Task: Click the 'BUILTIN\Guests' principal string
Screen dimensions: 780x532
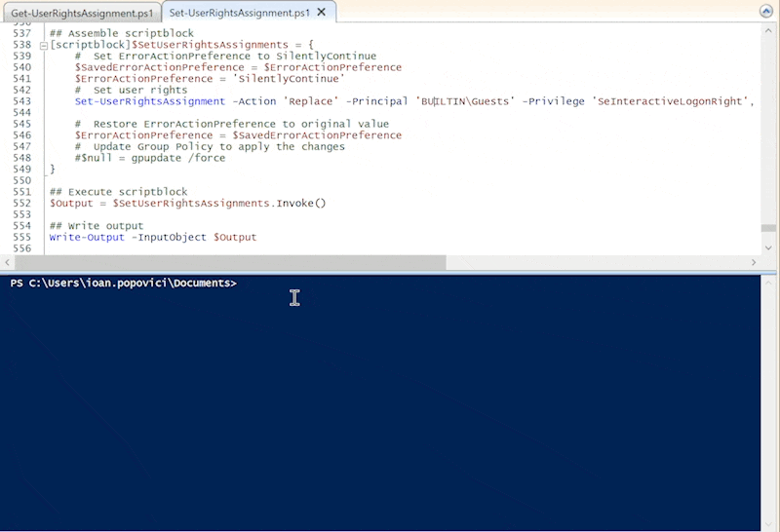Action: coord(465,101)
